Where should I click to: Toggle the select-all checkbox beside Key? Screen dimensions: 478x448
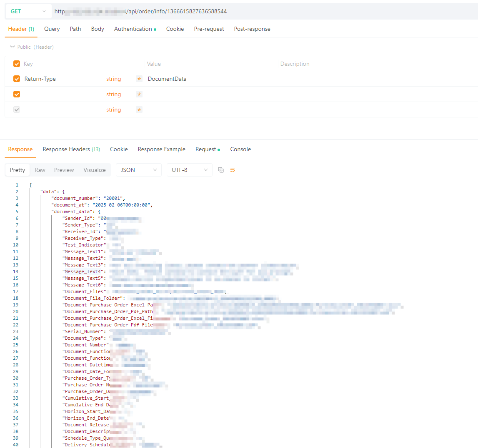17,64
